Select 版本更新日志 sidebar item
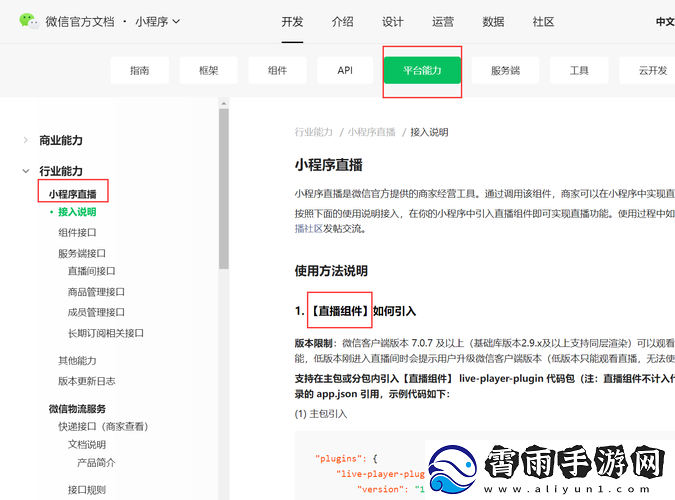 [x=87, y=381]
